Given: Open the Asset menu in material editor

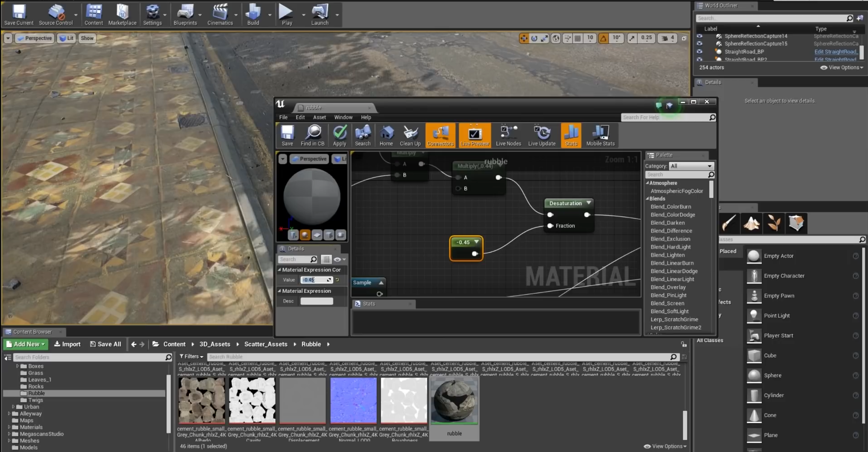Looking at the screenshot, I should coord(319,118).
